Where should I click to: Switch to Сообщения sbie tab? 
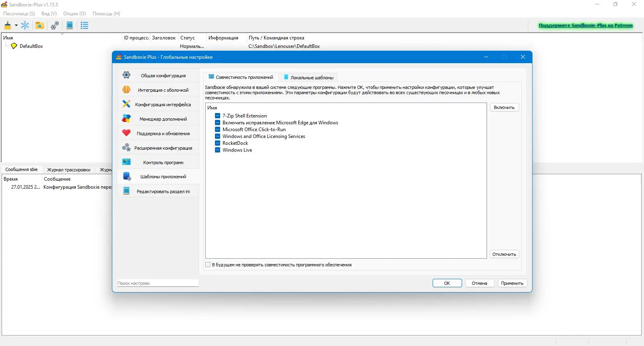coord(21,169)
